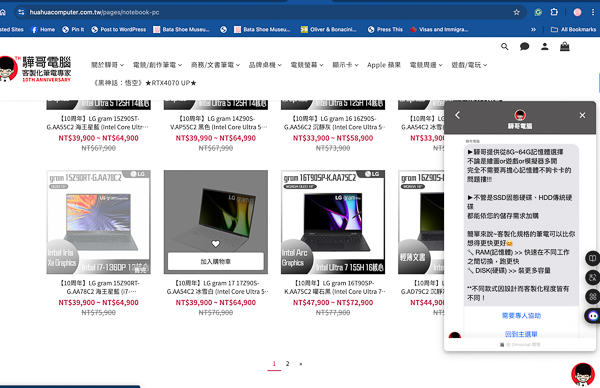Screen dimensions: 600x388
Task: Expand the 電競/創作筆電 menu
Action: [x=157, y=65]
